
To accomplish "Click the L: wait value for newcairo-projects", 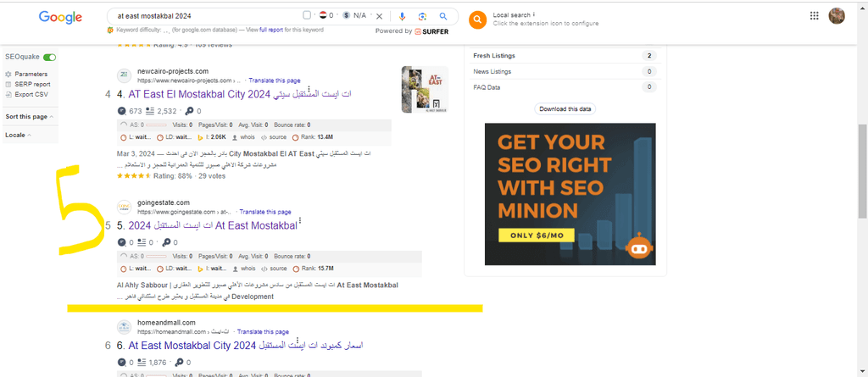I will [135, 136].
